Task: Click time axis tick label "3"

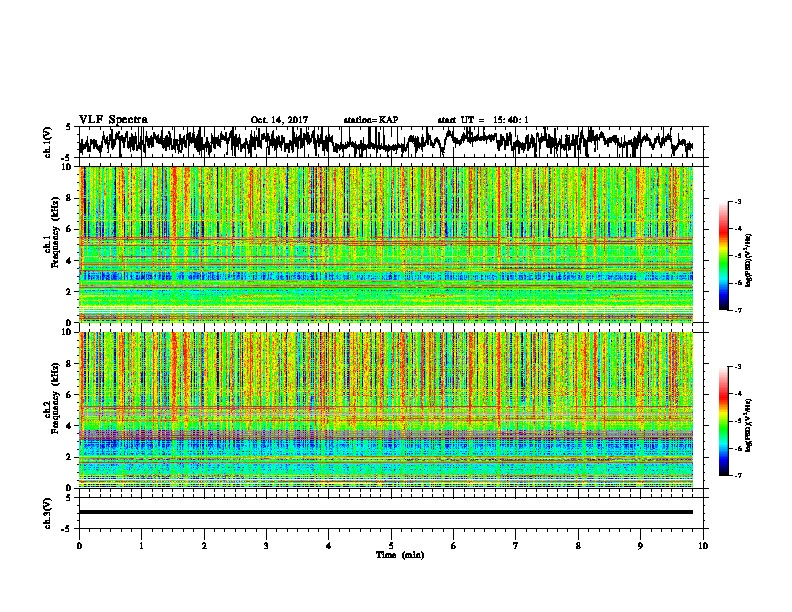Action: click(266, 546)
